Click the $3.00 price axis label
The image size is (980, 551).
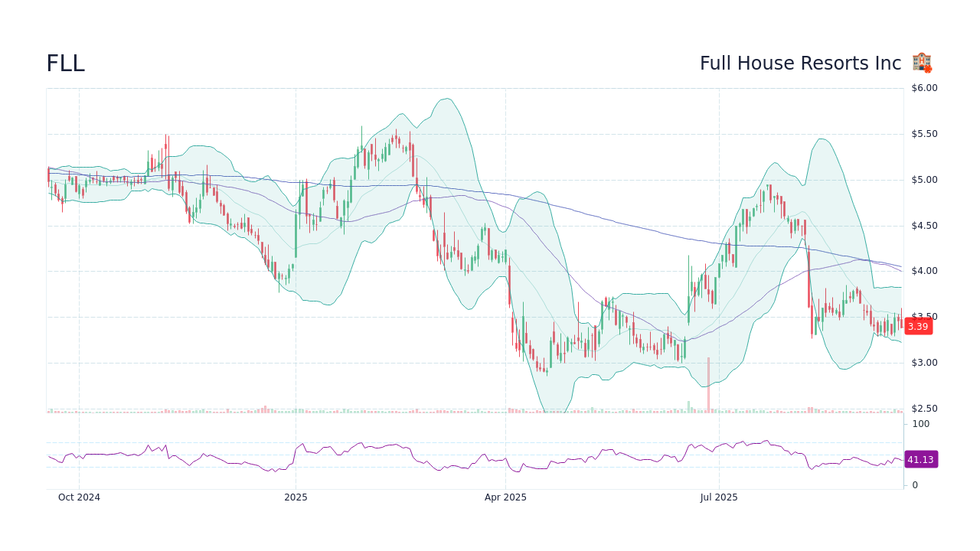(924, 363)
